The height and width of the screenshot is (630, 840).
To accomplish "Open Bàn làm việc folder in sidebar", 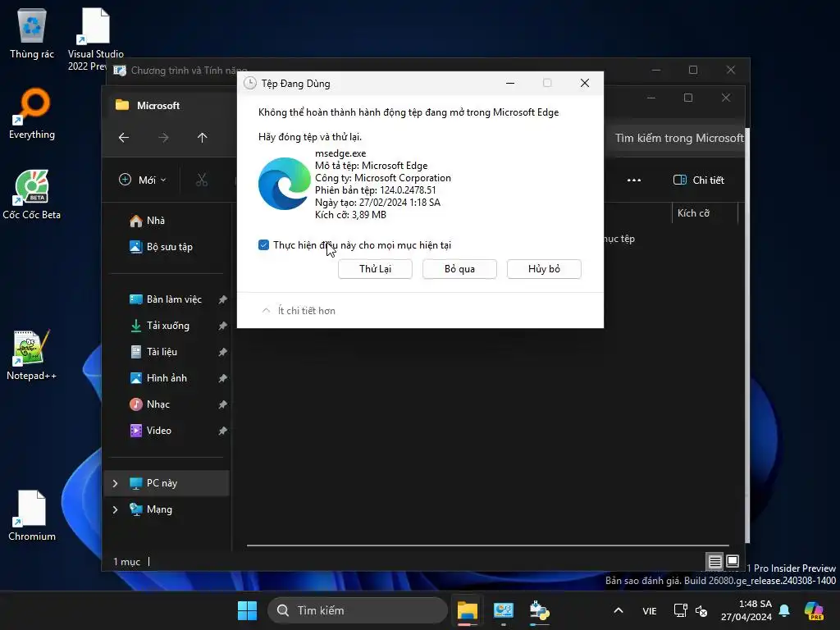I will pos(166,299).
